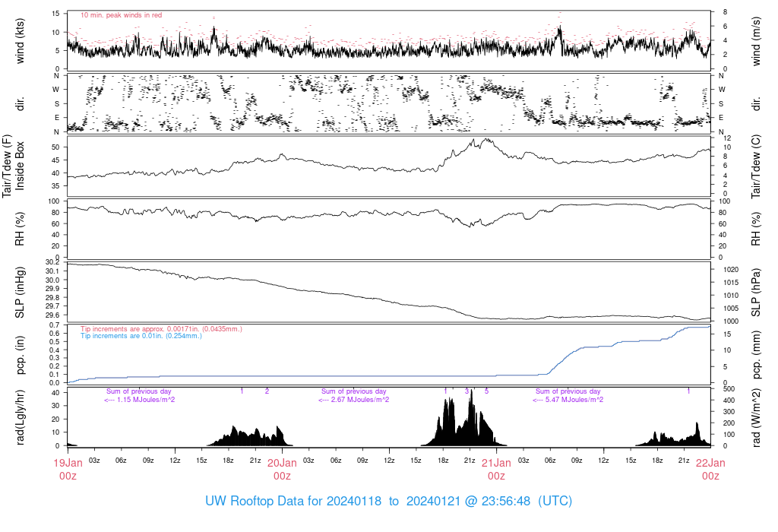Viewport: 778px width, 532px height.
Task: Click the 'wind (m/s)' right axis label
Action: point(756,41)
